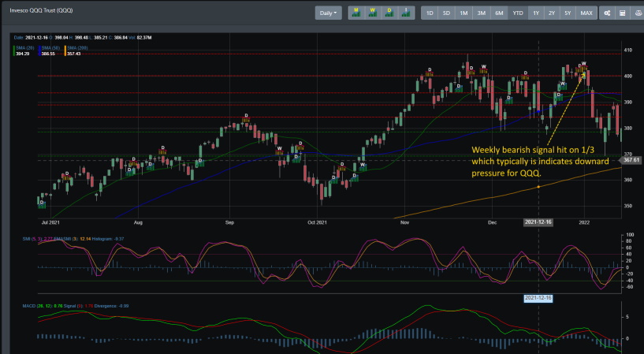Select the 1D time range
The image size is (644, 354).
pyautogui.click(x=430, y=13)
